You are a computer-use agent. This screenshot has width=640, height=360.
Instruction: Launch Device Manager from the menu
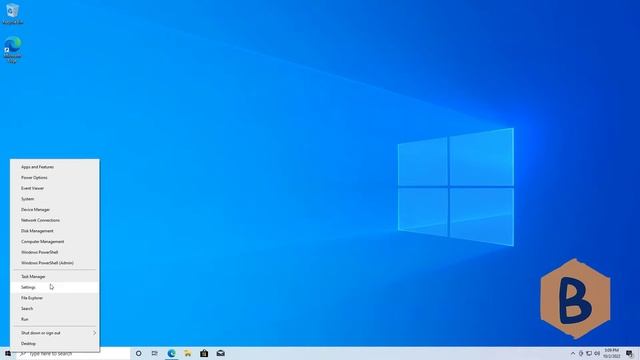tap(55, 209)
